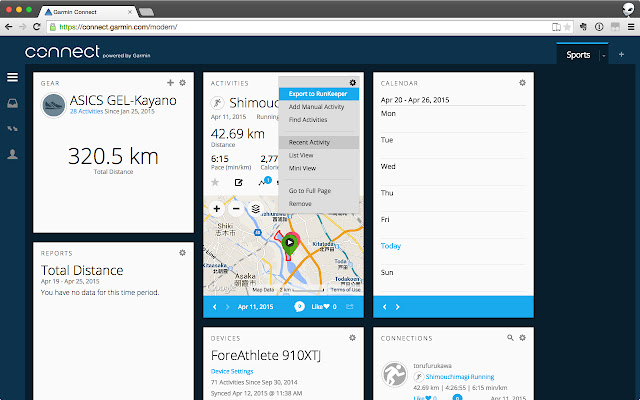This screenshot has height=400, width=640.
Task: Click ForeAthlete 910XTJ device name
Action: click(266, 356)
